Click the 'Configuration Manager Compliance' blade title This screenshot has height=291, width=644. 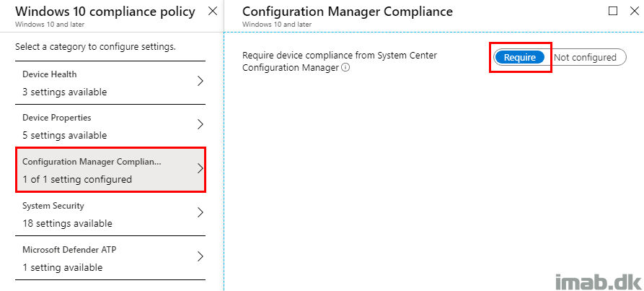point(348,12)
